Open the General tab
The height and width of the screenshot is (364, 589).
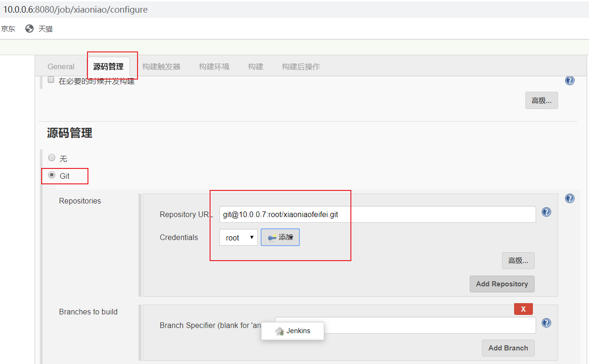[61, 66]
